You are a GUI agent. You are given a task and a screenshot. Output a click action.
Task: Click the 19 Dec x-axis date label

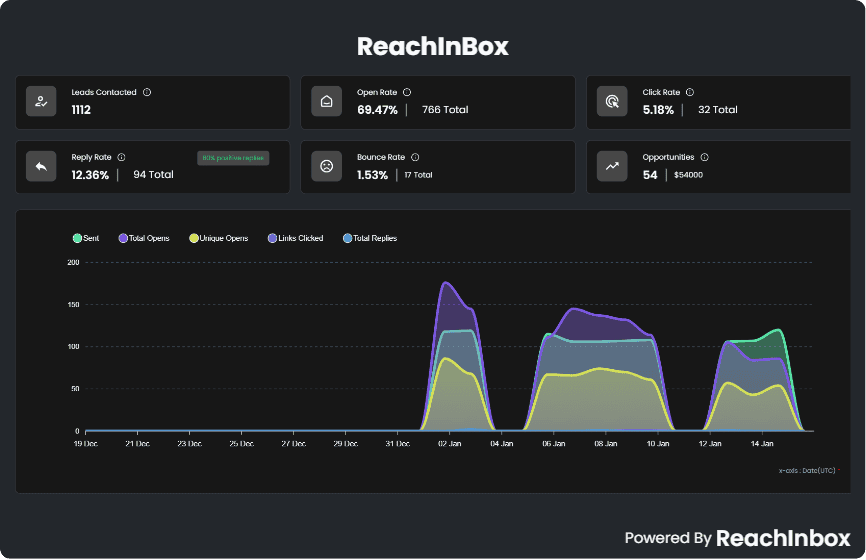86,443
